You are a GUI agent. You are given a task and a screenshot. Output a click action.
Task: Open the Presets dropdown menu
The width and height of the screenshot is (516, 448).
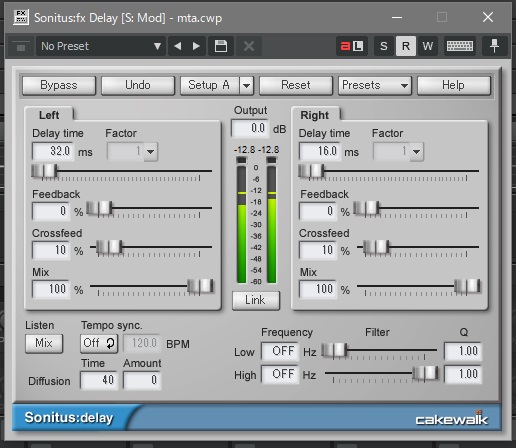[375, 86]
